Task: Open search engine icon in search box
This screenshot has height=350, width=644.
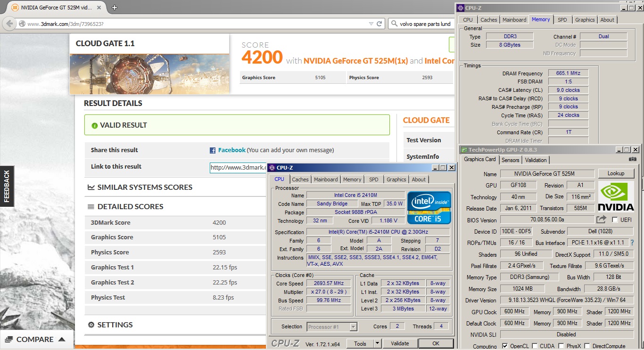Action: point(394,24)
